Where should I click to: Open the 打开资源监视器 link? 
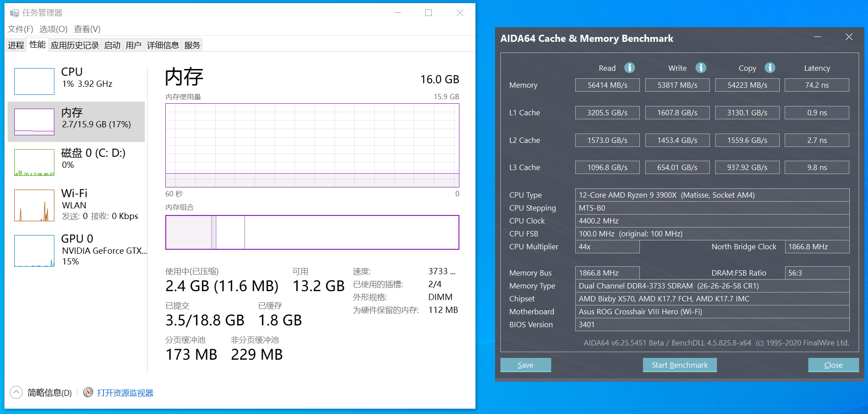click(125, 393)
